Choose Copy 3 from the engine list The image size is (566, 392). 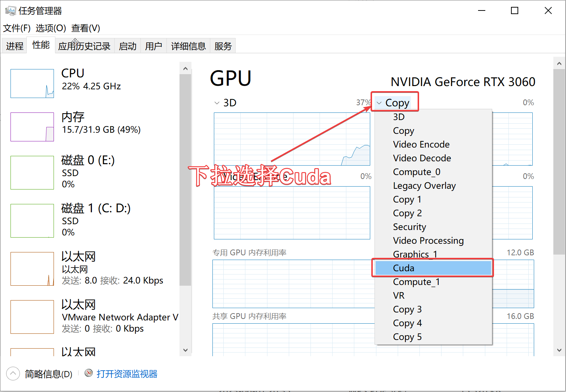point(434,309)
